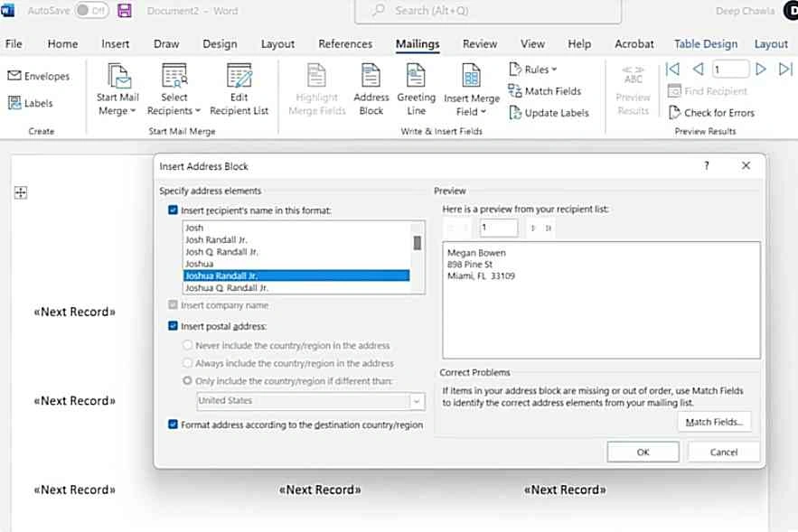The image size is (798, 532).
Task: Switch to the Insert tab
Action: coord(115,44)
